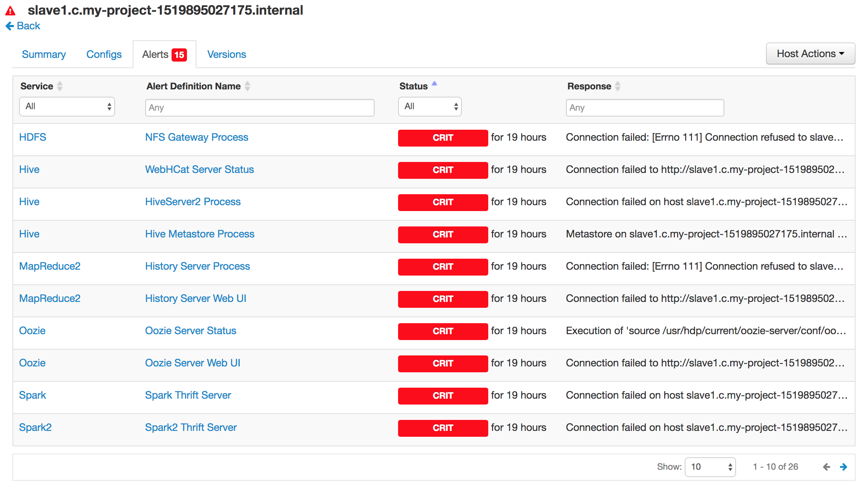This screenshot has height=491, width=868.
Task: Go to next page of alerts
Action: tap(843, 467)
